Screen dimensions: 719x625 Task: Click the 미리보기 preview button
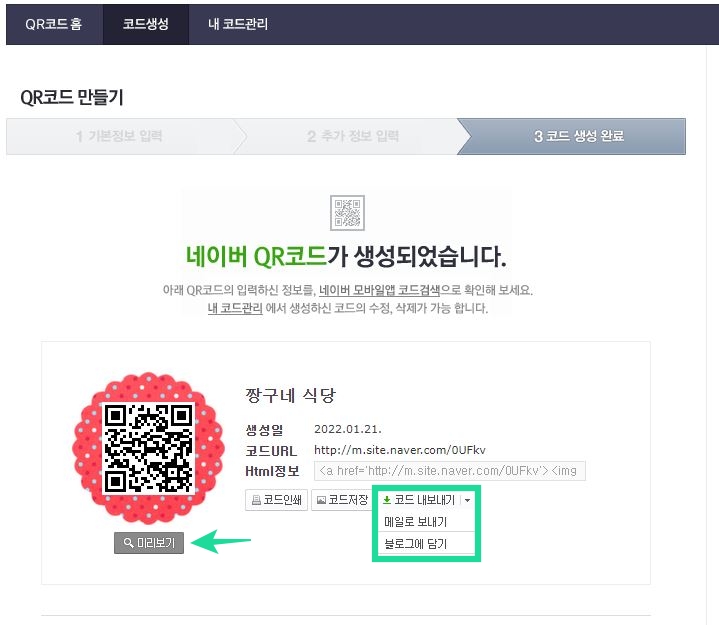(x=149, y=543)
